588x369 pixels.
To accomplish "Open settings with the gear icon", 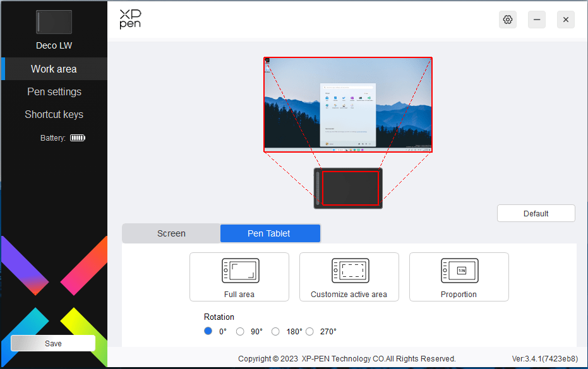I will 507,20.
